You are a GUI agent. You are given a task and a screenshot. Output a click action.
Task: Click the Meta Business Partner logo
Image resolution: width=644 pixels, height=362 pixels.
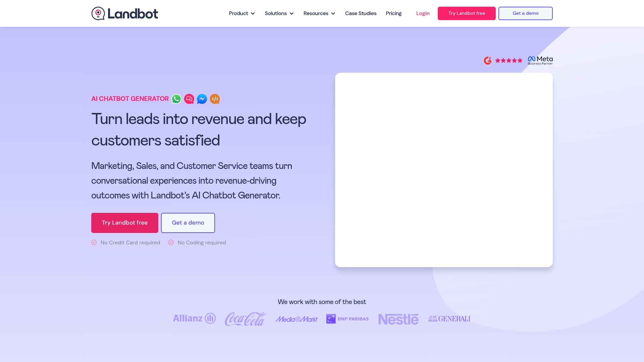[x=540, y=60]
